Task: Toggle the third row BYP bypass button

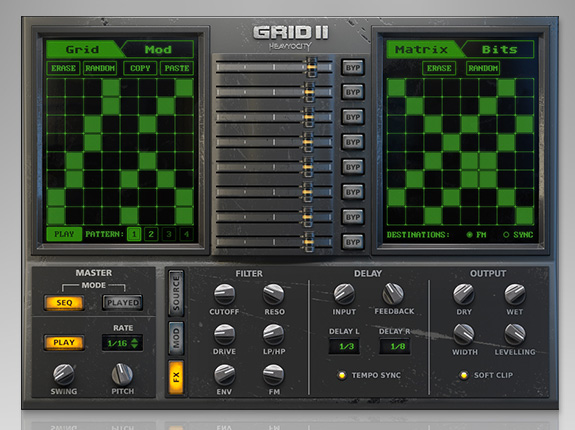Action: (x=353, y=117)
